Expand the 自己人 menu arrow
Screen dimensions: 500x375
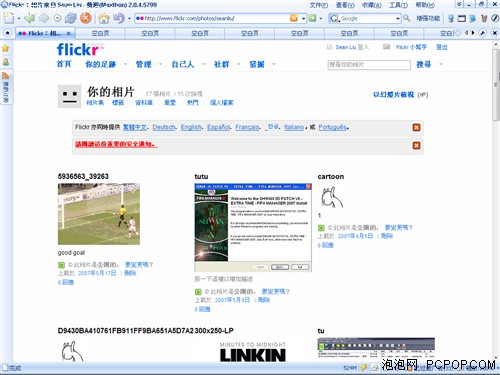click(x=203, y=64)
